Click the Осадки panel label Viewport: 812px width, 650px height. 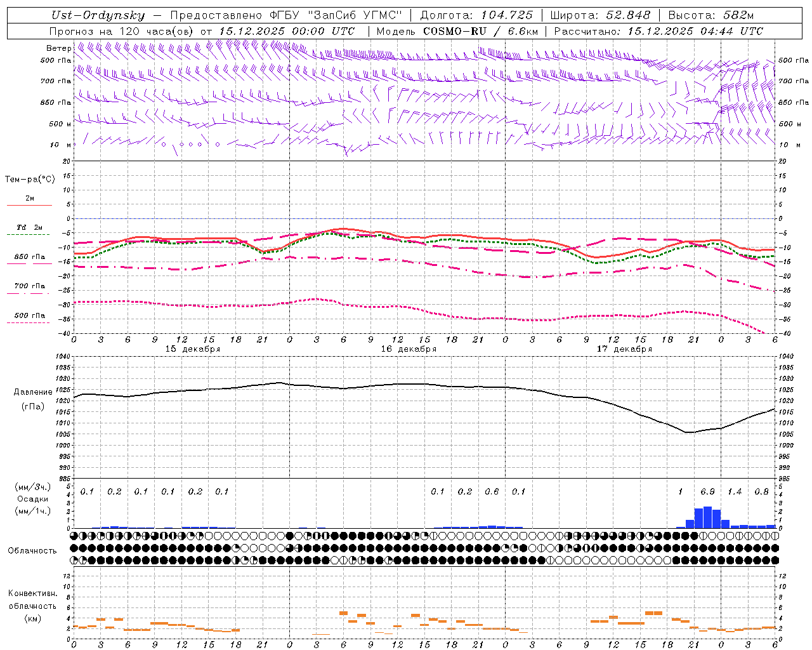pos(33,499)
